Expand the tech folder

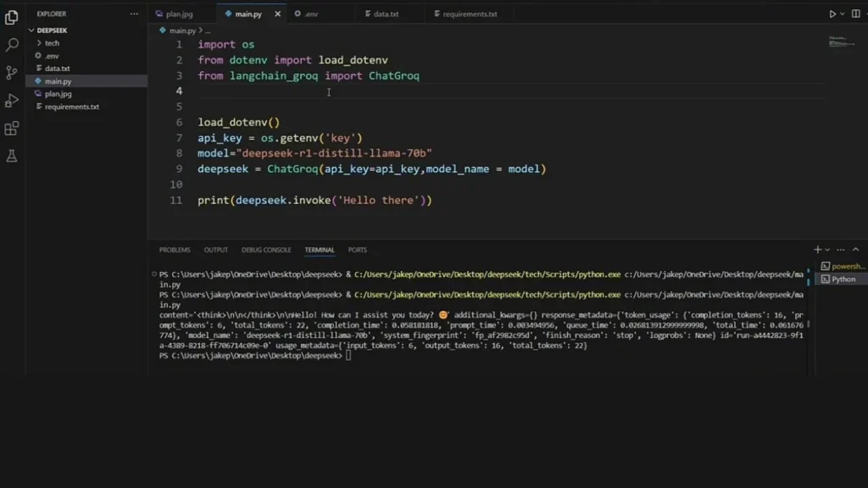52,43
